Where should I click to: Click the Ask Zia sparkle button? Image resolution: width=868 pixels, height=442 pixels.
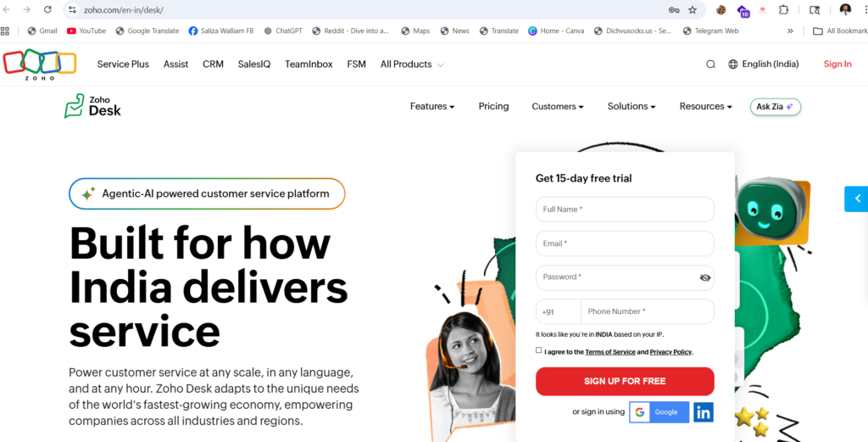[776, 106]
